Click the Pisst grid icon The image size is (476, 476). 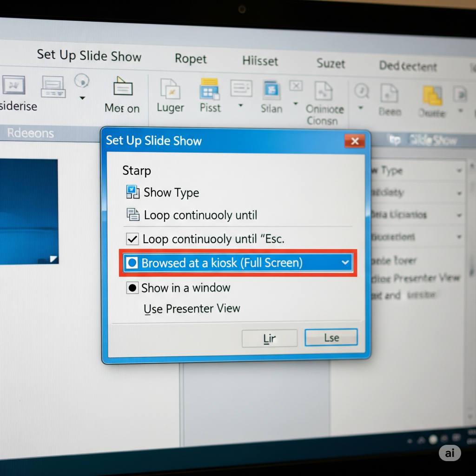pos(209,89)
